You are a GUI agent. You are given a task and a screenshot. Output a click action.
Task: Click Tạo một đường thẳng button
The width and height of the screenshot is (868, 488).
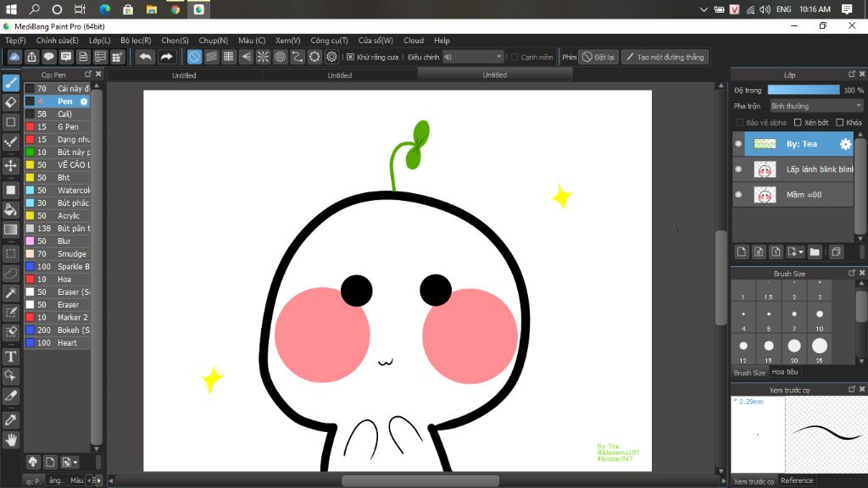point(665,57)
